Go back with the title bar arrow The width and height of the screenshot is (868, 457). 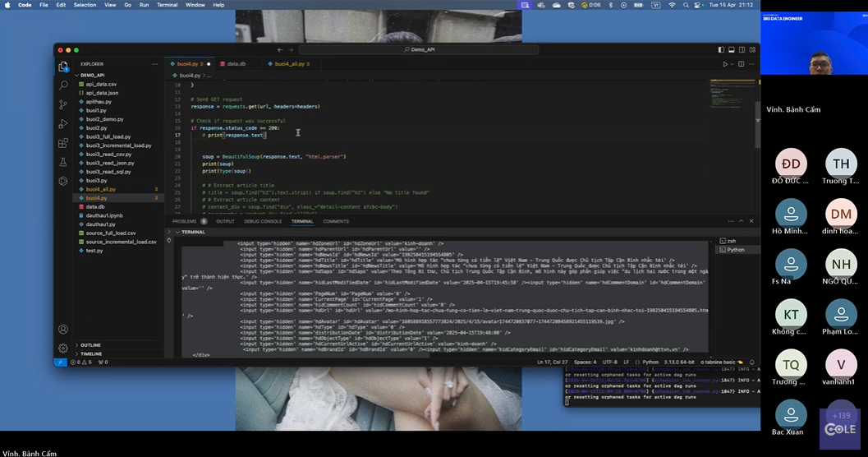280,50
